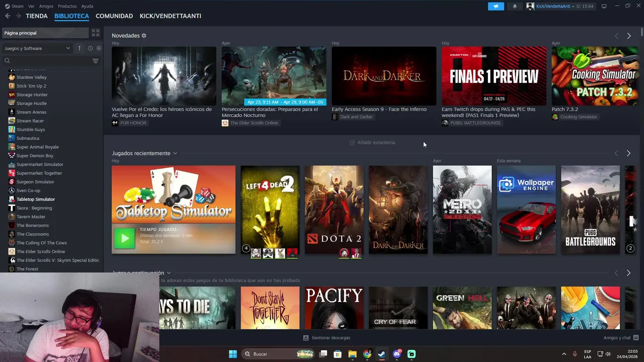This screenshot has width=644, height=362.
Task: Open Windows Start menu
Action: tap(233, 354)
